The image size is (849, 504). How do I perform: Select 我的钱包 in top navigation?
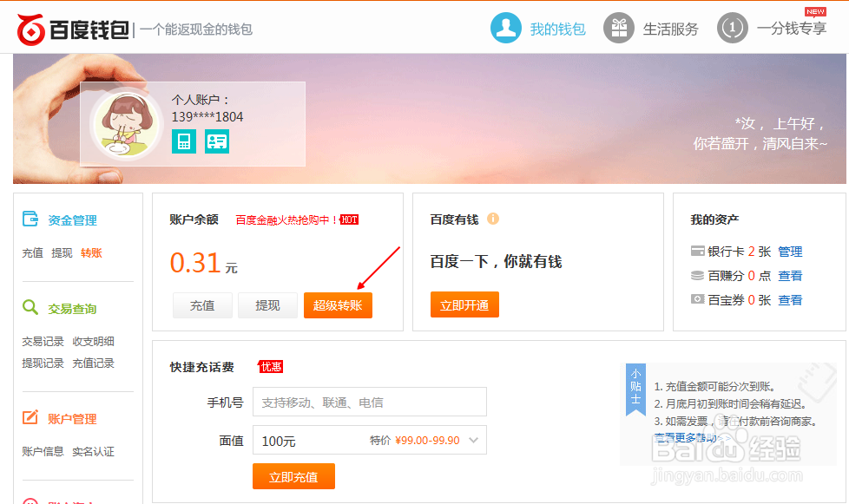click(x=557, y=29)
